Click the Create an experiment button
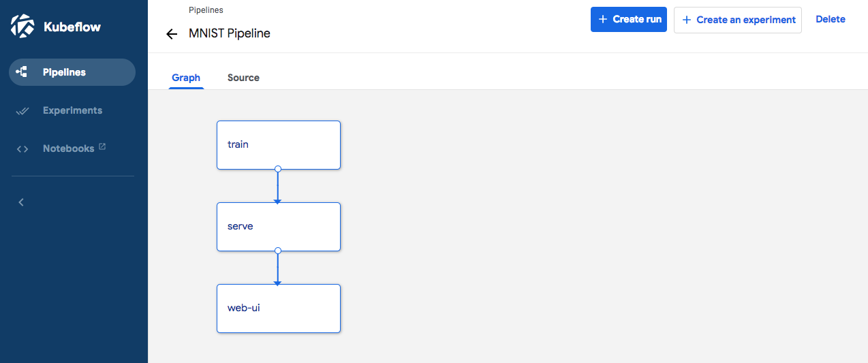 tap(738, 20)
